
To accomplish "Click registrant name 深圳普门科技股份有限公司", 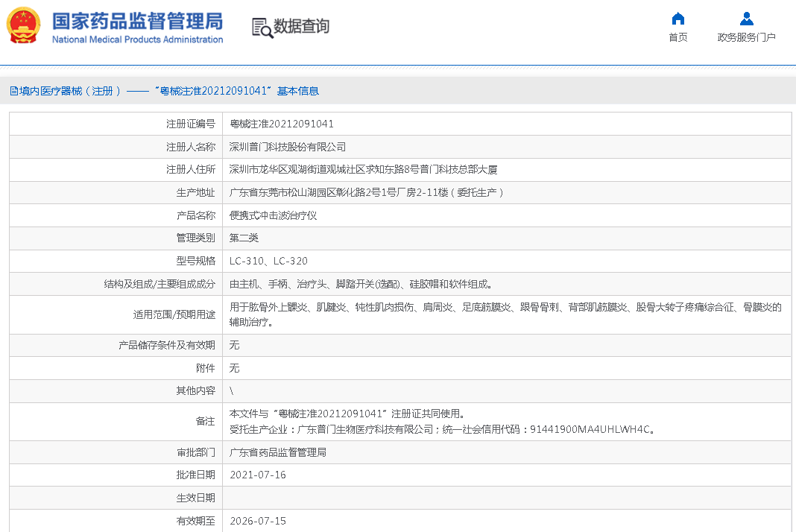I will [287, 147].
